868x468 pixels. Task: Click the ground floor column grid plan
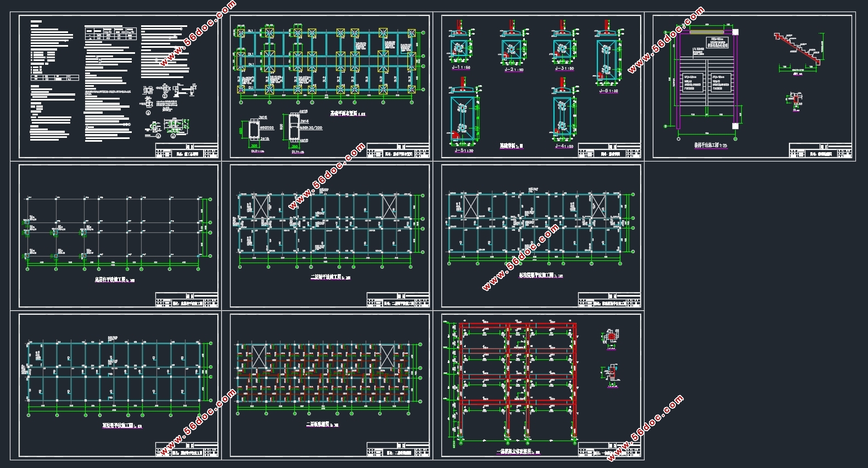[x=116, y=233]
